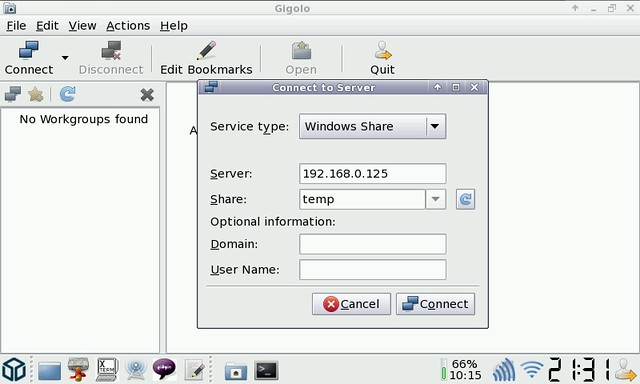
Task: Focus the Share name field
Action: [362, 199]
